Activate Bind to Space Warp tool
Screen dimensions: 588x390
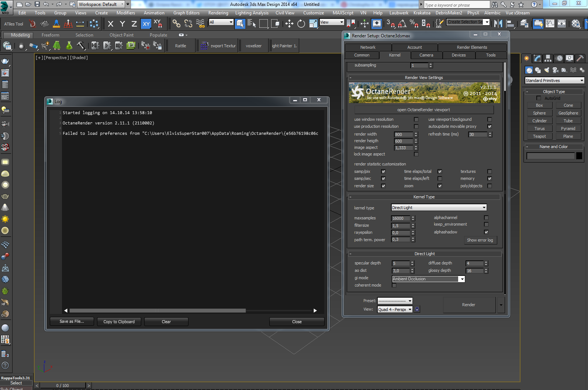200,24
